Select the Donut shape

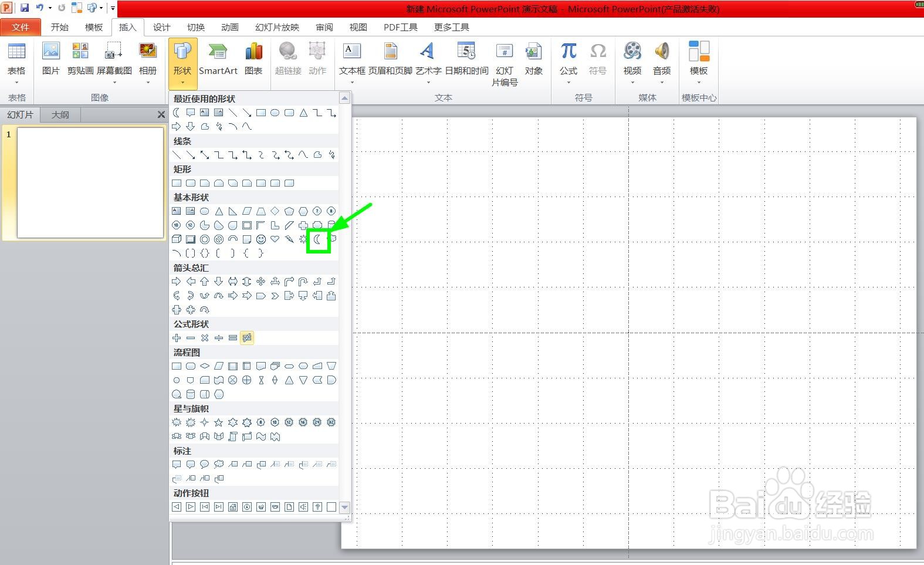tap(205, 239)
